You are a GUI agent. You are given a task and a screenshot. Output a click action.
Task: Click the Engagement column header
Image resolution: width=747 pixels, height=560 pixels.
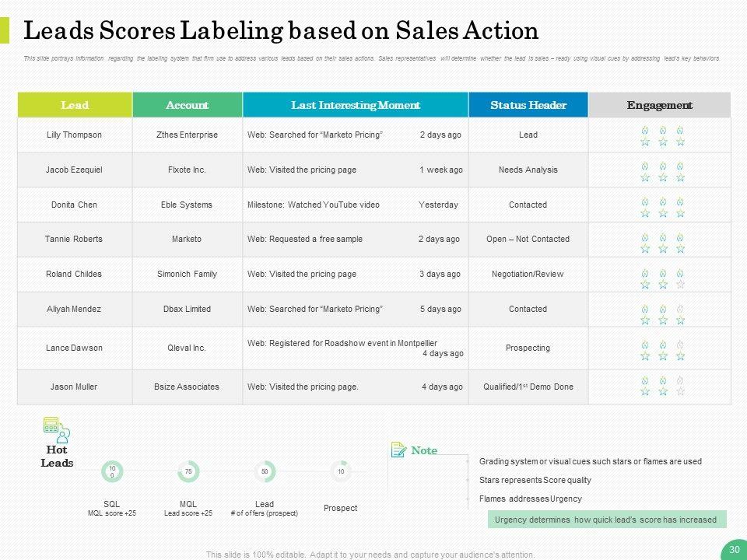(660, 105)
